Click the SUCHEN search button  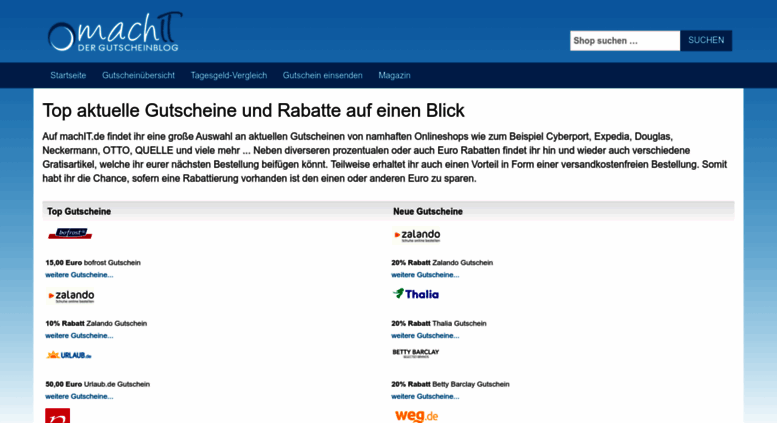706,41
